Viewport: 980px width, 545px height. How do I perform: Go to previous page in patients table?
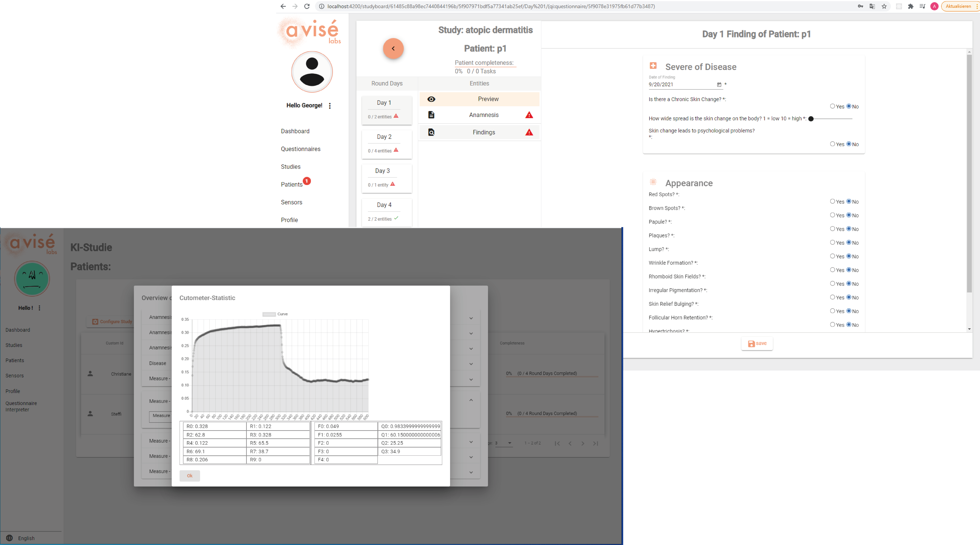tap(570, 443)
